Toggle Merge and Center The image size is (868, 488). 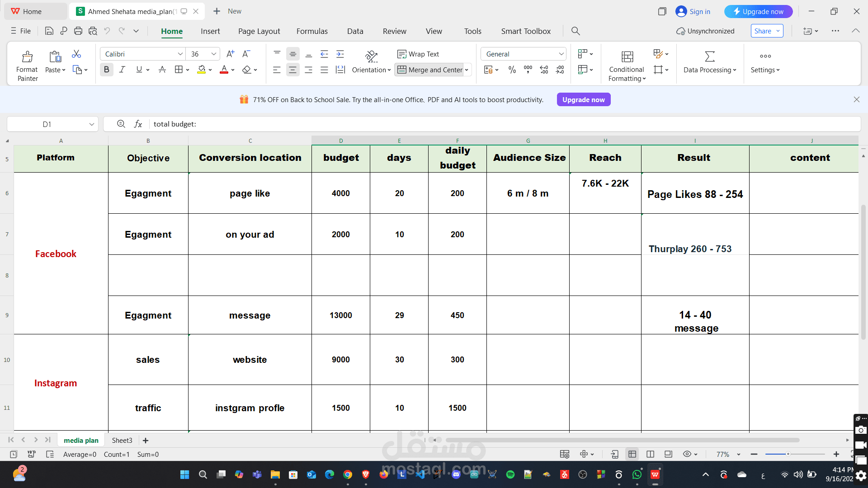(x=429, y=70)
